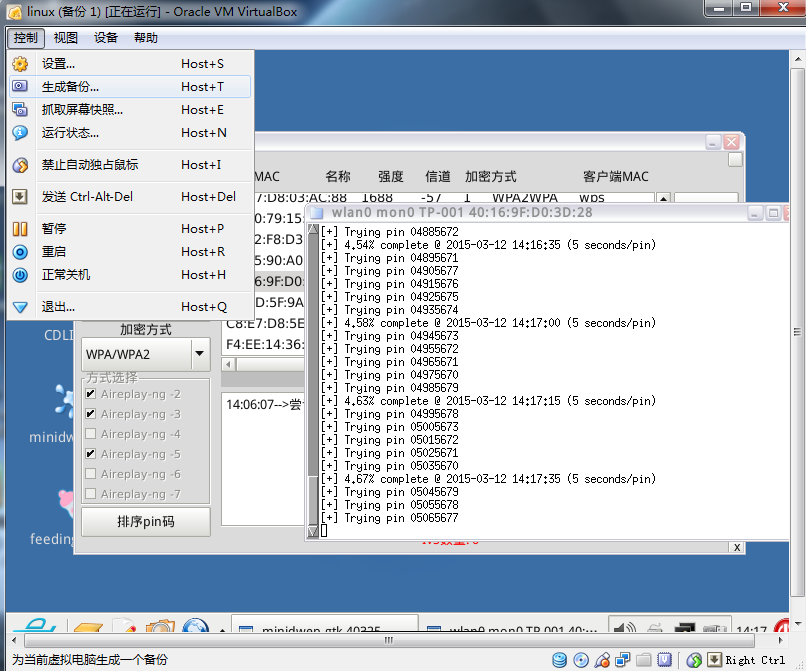
Task: Select 设置... menu entry
Action: click(x=130, y=64)
